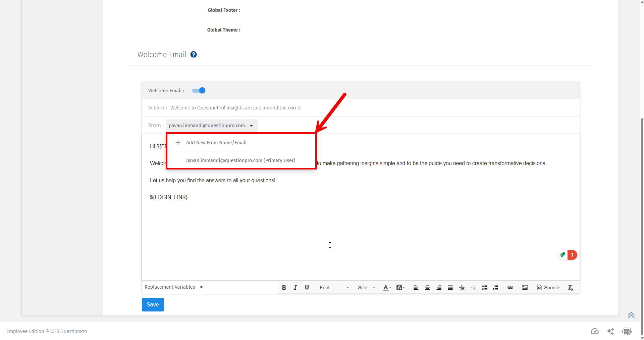The width and height of the screenshot is (644, 340).
Task: Toggle italic formatting in the editor
Action: (295, 287)
